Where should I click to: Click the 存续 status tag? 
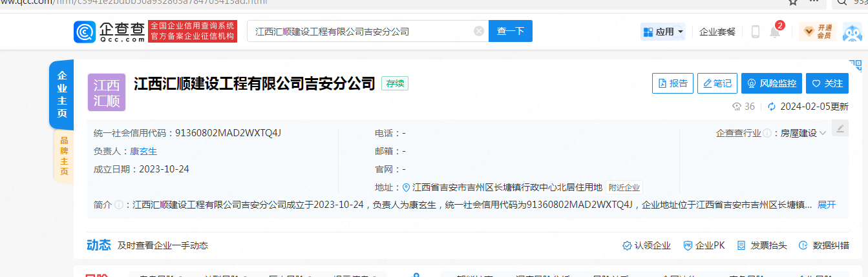(x=395, y=83)
